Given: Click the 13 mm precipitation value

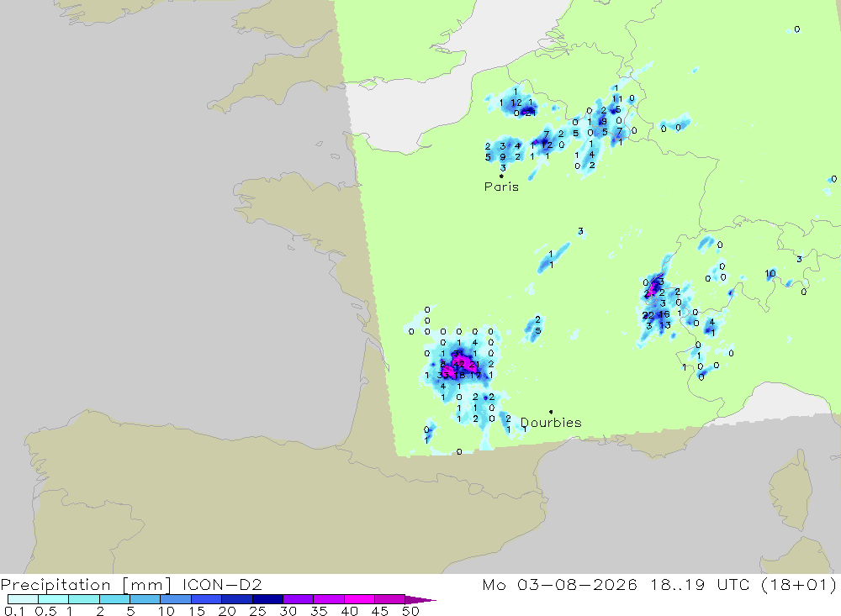Looking at the screenshot, I should tap(665, 325).
